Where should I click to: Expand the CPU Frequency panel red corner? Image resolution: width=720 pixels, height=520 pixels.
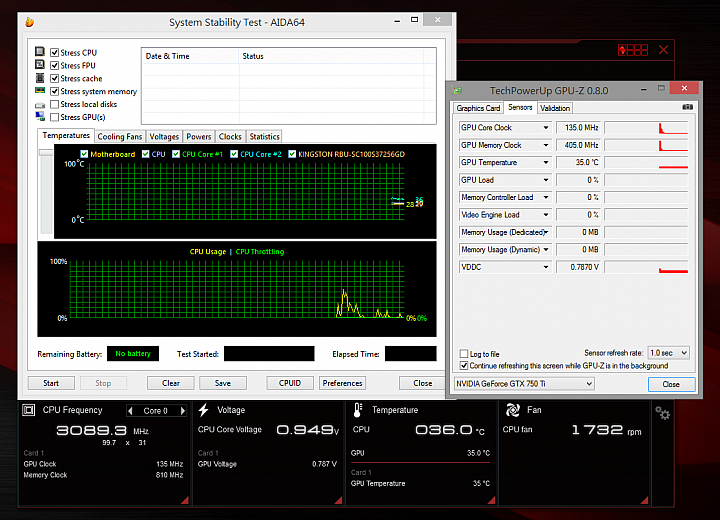(x=185, y=500)
